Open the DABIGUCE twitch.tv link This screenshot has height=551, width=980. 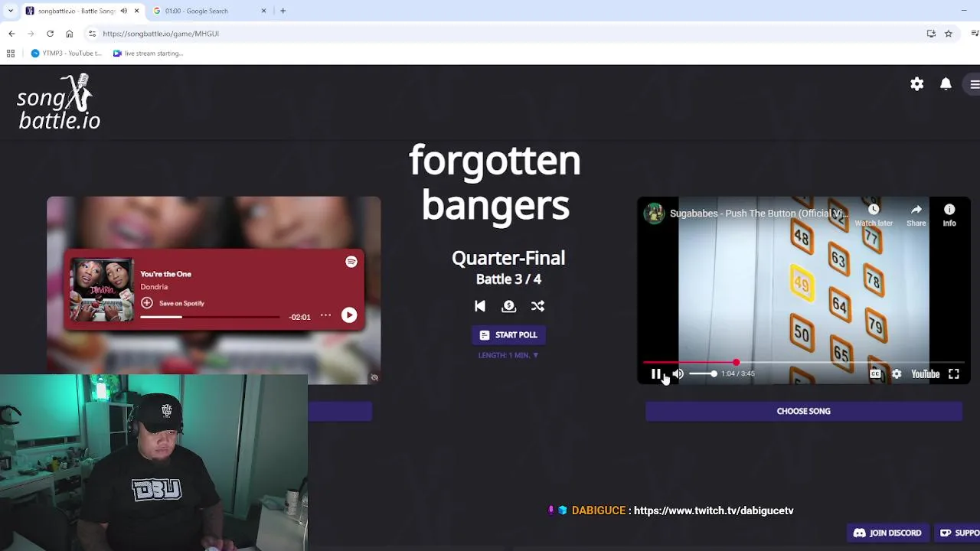pyautogui.click(x=714, y=510)
